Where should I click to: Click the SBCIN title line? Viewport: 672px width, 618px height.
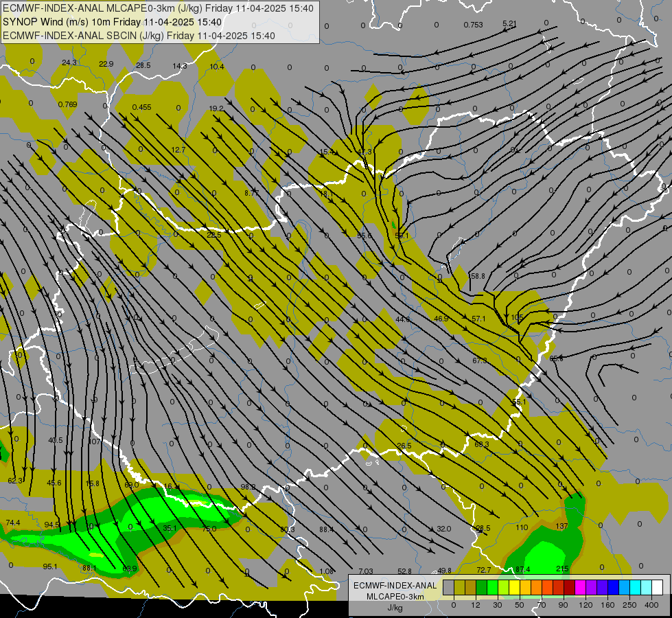pyautogui.click(x=139, y=36)
